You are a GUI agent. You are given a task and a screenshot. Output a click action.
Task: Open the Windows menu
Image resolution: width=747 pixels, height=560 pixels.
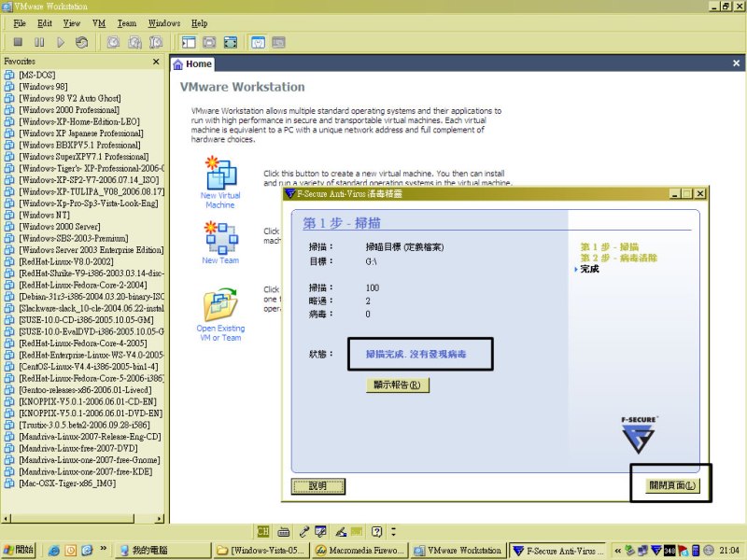coord(164,23)
